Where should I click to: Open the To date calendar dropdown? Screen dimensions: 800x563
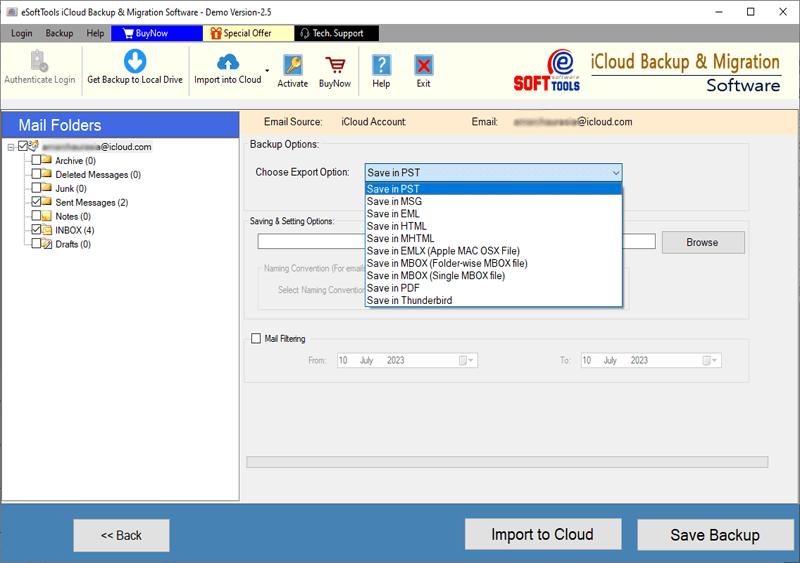(710, 360)
